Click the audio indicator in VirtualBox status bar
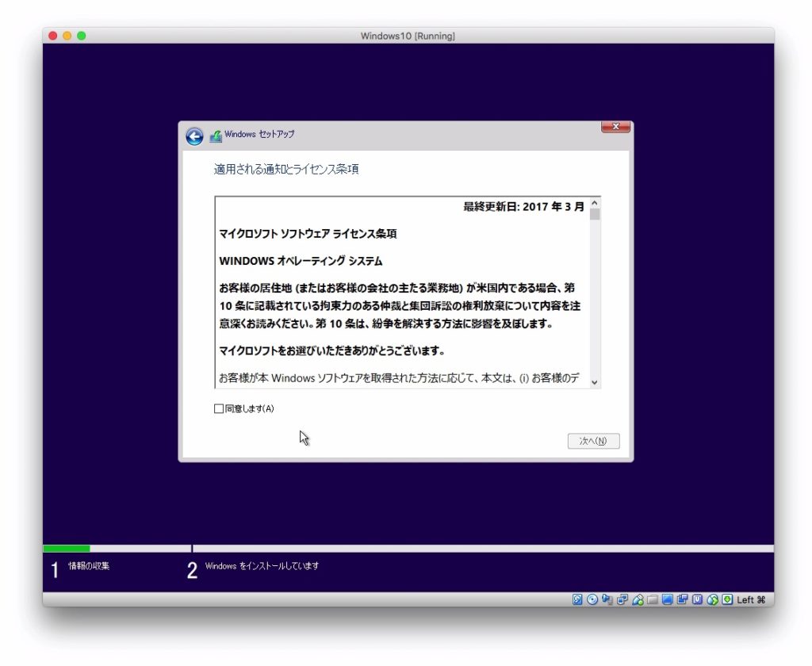 pyautogui.click(x=607, y=599)
